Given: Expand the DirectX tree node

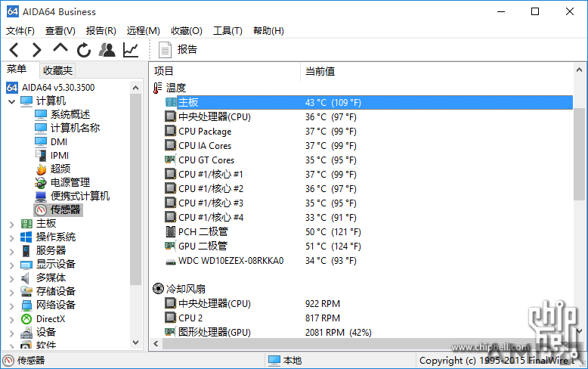Looking at the screenshot, I should (11, 320).
